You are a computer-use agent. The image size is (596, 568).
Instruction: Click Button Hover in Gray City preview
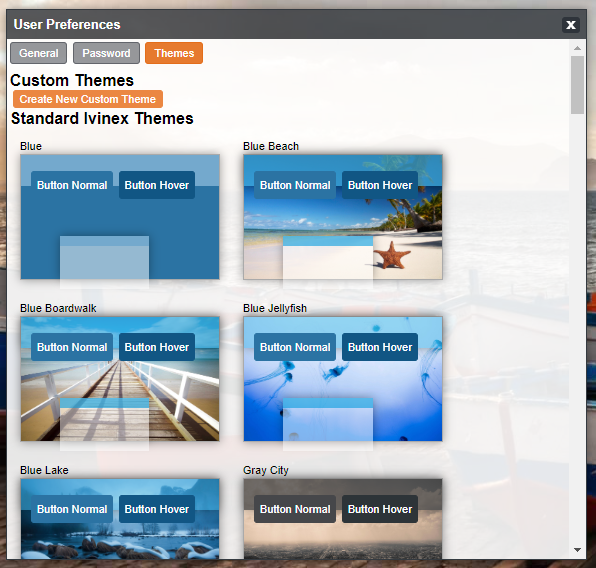(x=380, y=509)
